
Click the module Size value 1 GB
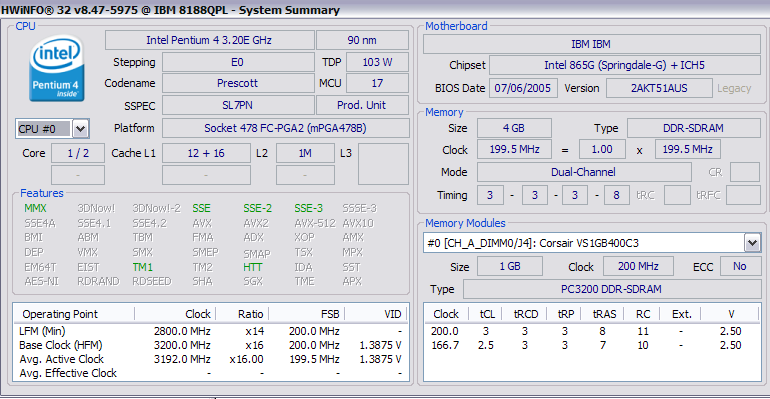click(x=510, y=266)
